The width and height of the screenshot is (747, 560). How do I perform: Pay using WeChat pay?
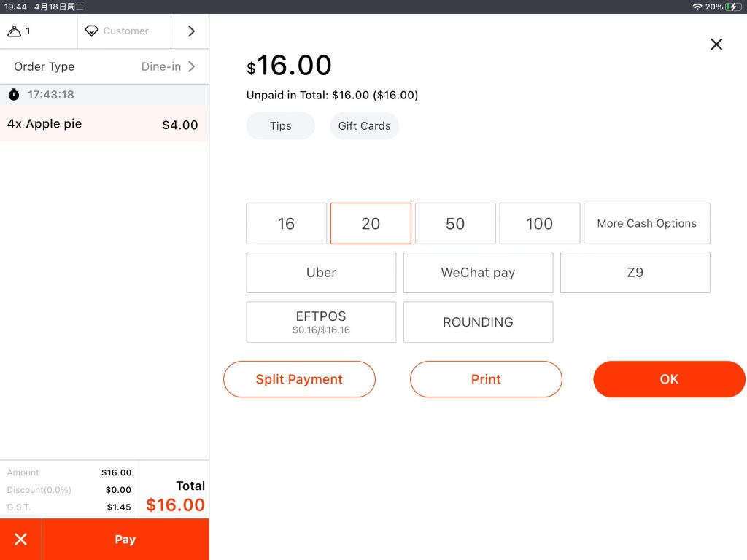tap(478, 273)
